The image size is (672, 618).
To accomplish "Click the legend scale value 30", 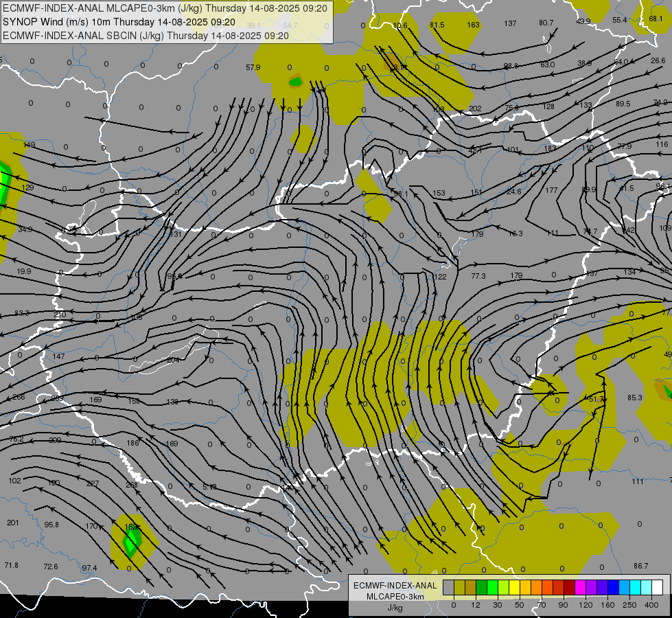I will point(498,605).
